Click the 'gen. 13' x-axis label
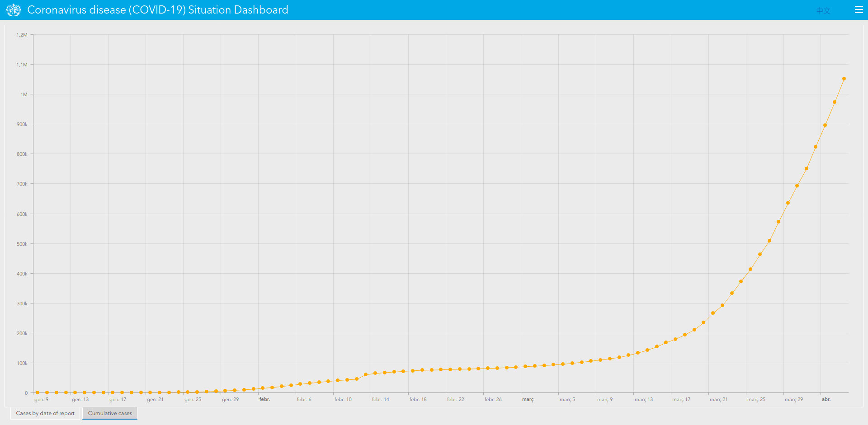 80,399
